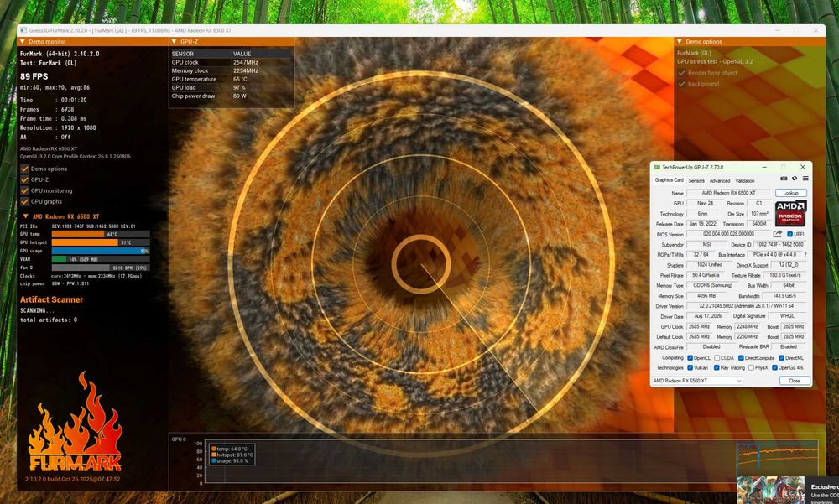This screenshot has height=504, width=839.
Task: Click the blue GPU usage bar
Action: 101,251
